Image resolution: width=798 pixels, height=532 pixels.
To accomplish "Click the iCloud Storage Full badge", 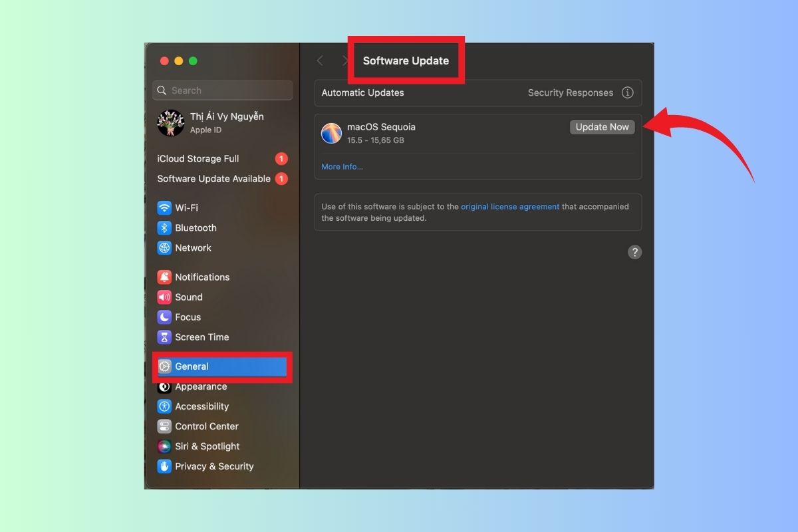I will click(281, 159).
